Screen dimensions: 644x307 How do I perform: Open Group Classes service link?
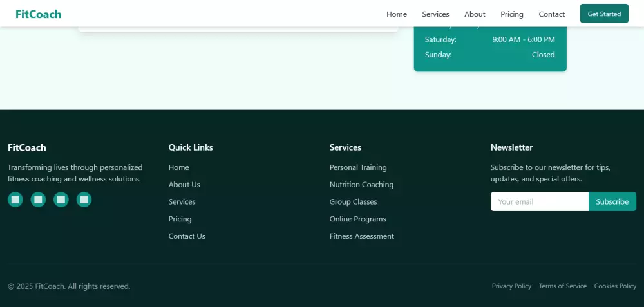pyautogui.click(x=353, y=202)
